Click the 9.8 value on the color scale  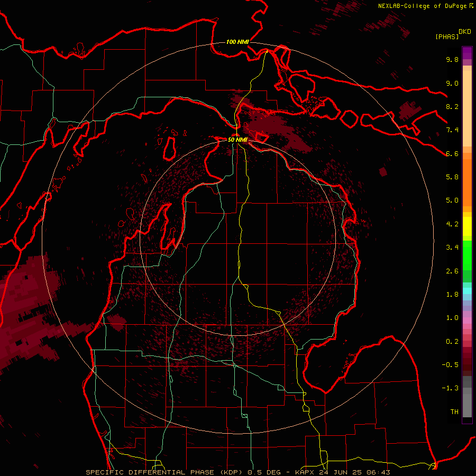pos(452,59)
